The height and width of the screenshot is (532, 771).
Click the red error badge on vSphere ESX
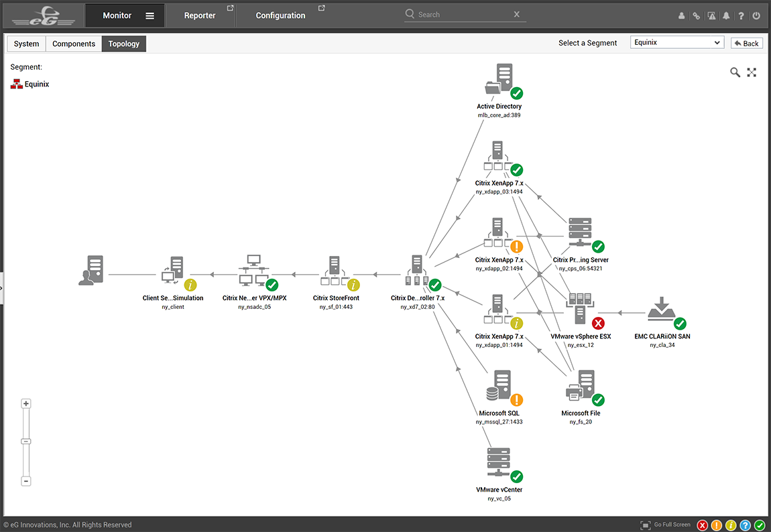(x=598, y=323)
